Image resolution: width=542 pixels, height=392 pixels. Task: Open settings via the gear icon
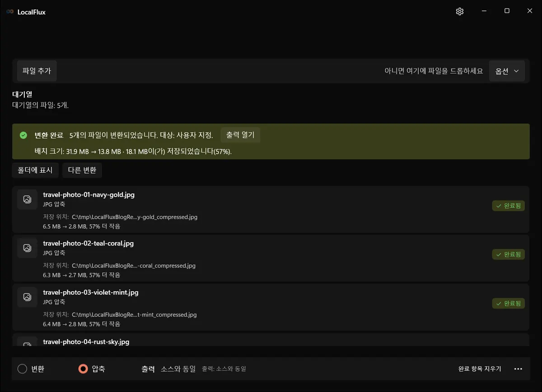(x=460, y=12)
